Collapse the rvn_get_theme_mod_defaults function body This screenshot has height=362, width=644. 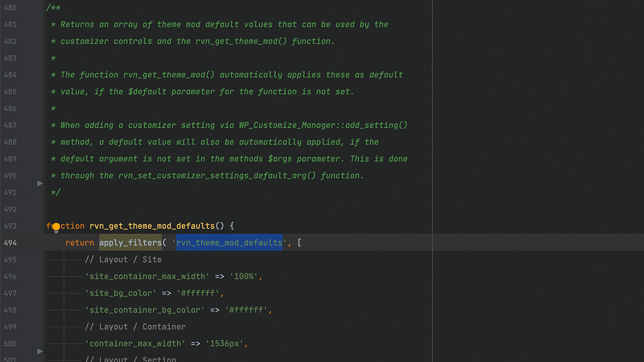tap(40, 226)
